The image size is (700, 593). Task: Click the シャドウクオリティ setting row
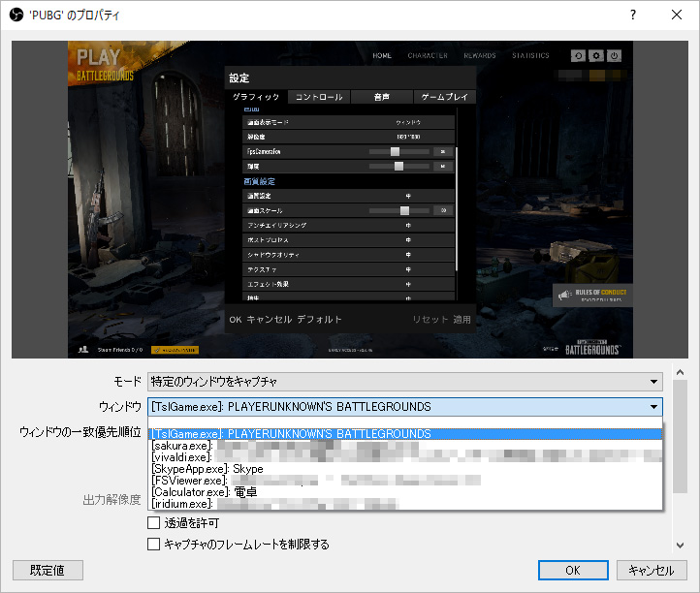click(x=349, y=255)
